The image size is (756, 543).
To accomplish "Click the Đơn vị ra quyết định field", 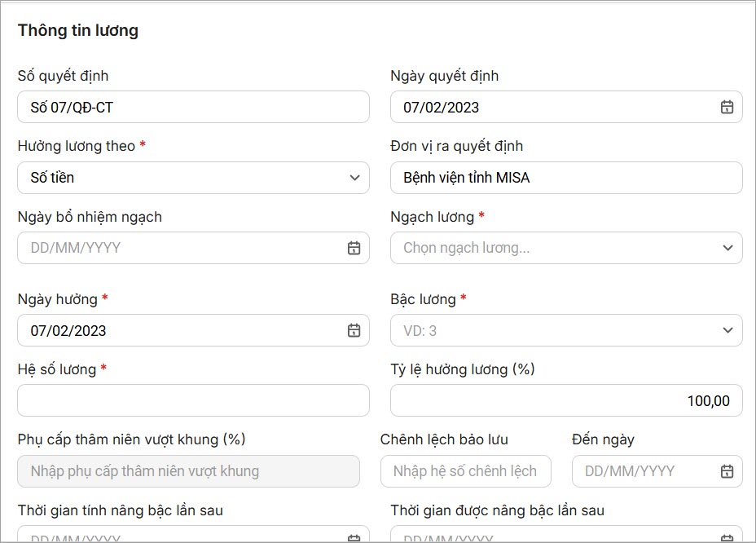I will click(566, 177).
